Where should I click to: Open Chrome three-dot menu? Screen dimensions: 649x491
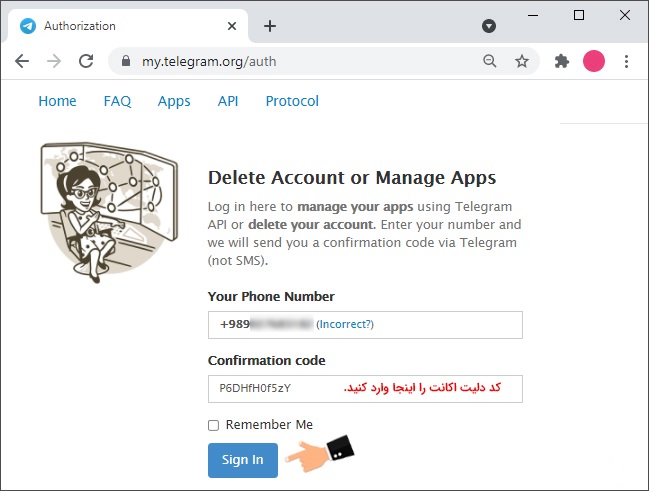pyautogui.click(x=627, y=61)
